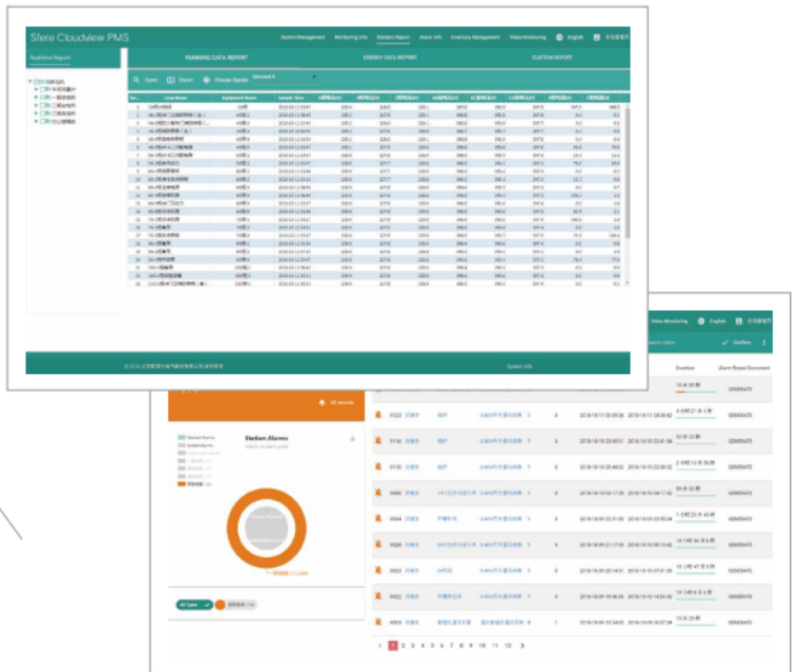Click the alarm bell icon on row 9003

point(378,622)
